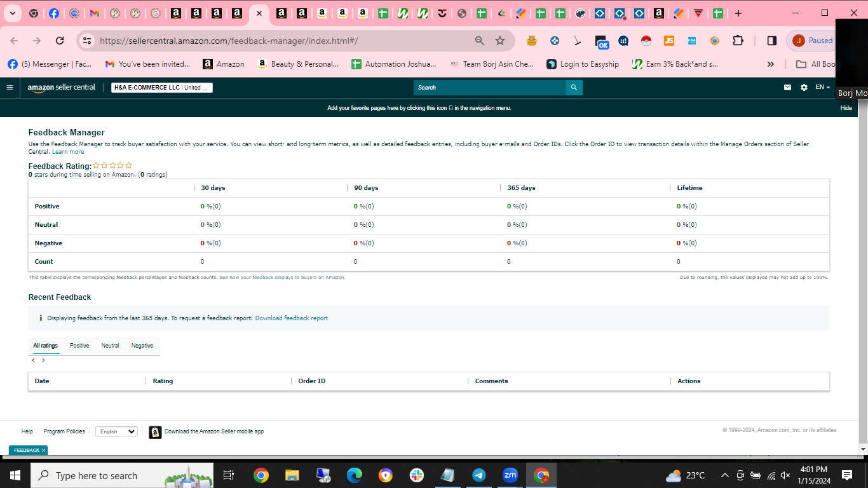Go to the previous feedback page arrow
This screenshot has height=488, width=868.
pos(33,360)
